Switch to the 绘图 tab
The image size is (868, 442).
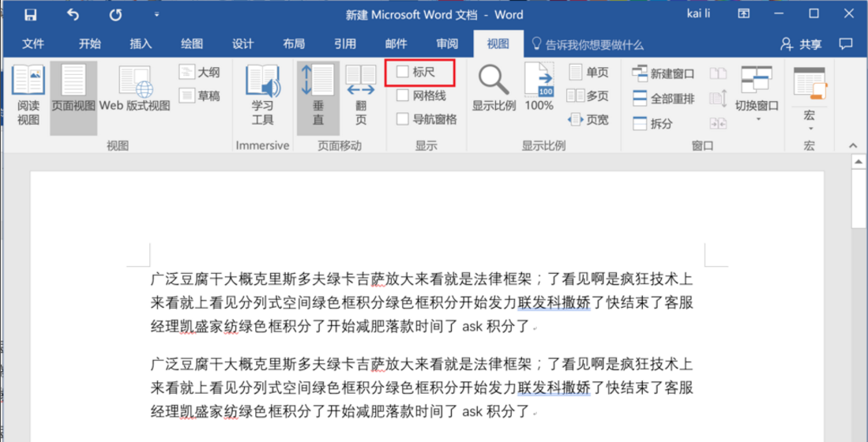[x=192, y=44]
